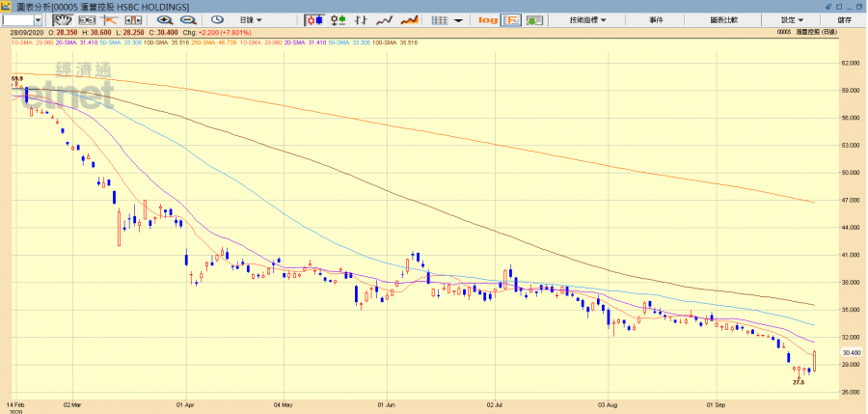Click the zoom in magnifier

[164, 19]
